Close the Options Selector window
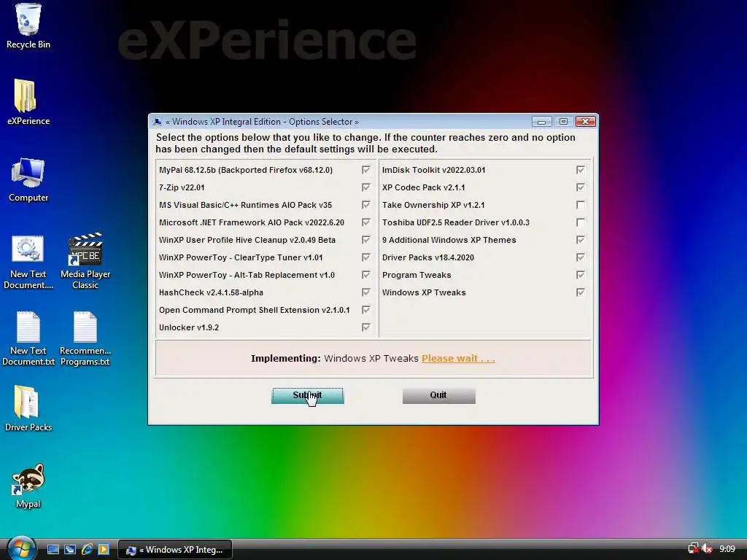747x560 pixels. click(586, 122)
